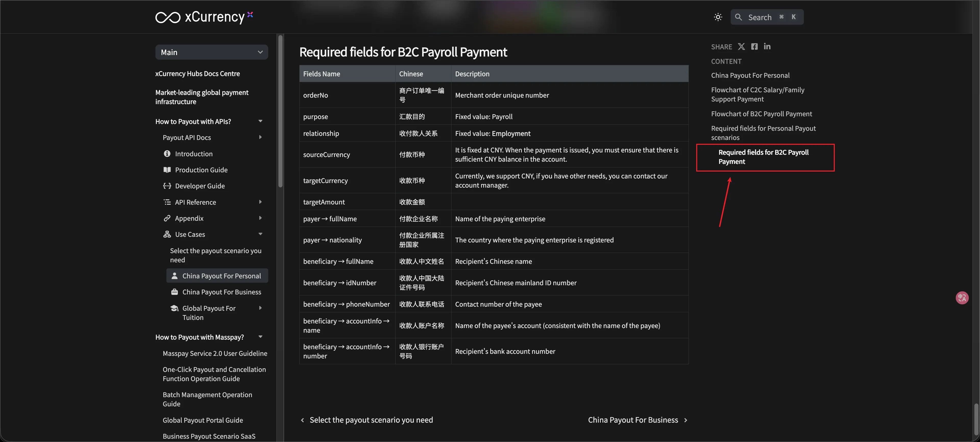Viewport: 980px width, 442px height.
Task: Jump to Flowchart of B2C Payroll Payment
Action: pos(761,114)
